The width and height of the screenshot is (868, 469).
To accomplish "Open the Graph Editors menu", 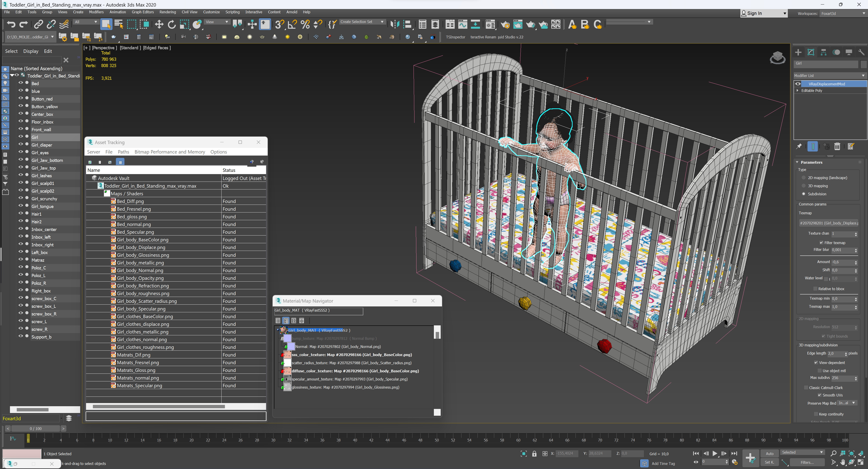I will click(x=143, y=12).
